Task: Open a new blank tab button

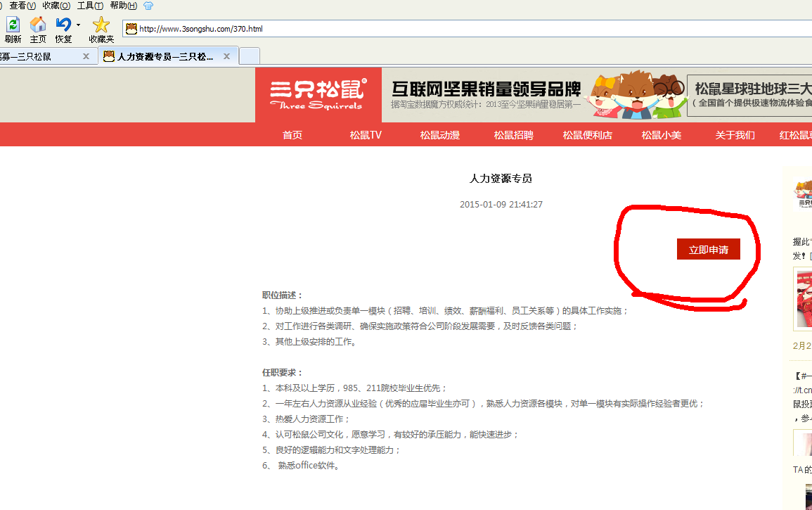Action: [250, 56]
